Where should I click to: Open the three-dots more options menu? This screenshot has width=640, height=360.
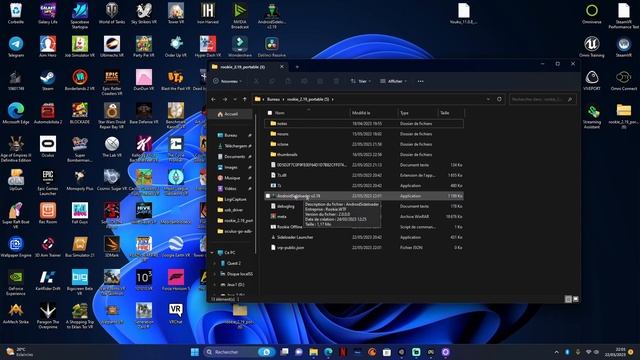pyautogui.click(x=420, y=81)
